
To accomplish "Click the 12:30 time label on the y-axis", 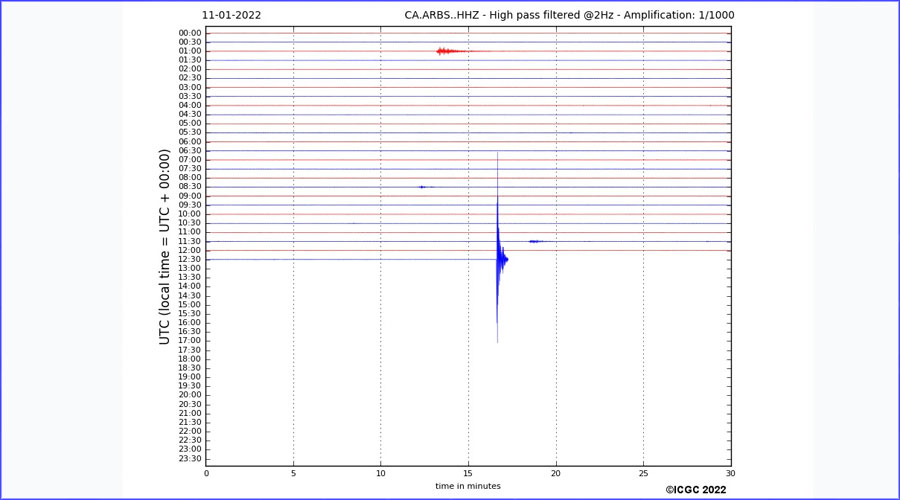I will point(190,259).
